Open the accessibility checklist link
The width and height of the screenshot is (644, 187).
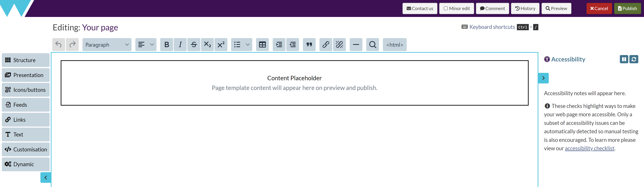pyautogui.click(x=589, y=148)
